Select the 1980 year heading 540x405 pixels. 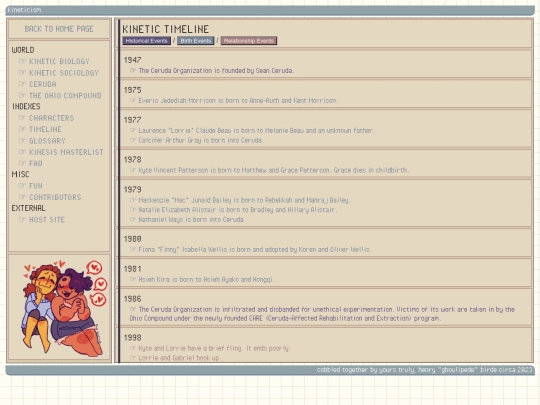[133, 239]
